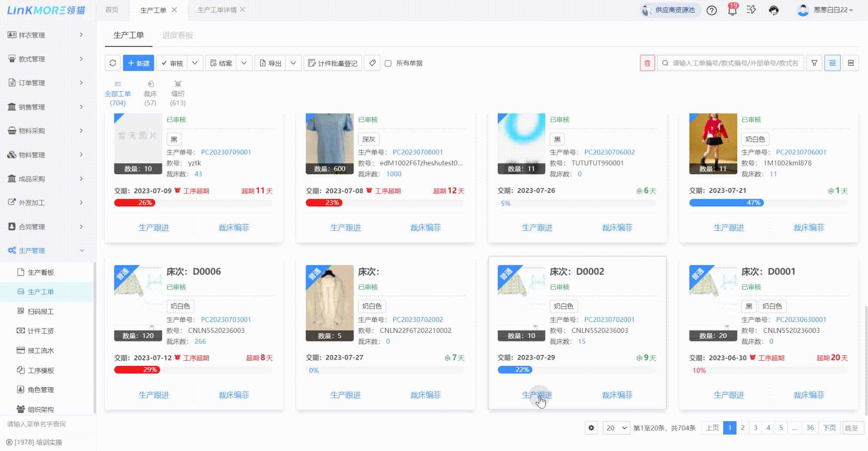The width and height of the screenshot is (868, 451).
Task: Switch to list view icon
Action: coord(851,63)
